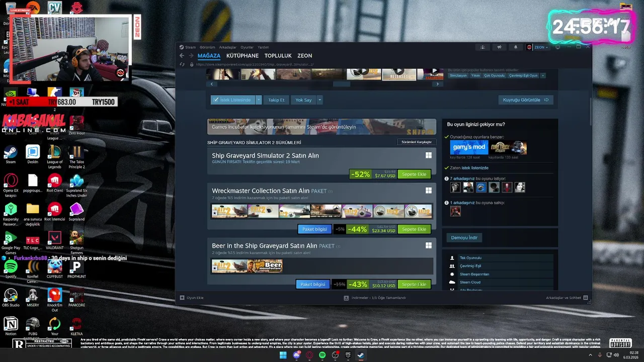This screenshot has width=644, height=362.
Task: Open the Games Incubator collection banner
Action: (x=321, y=127)
